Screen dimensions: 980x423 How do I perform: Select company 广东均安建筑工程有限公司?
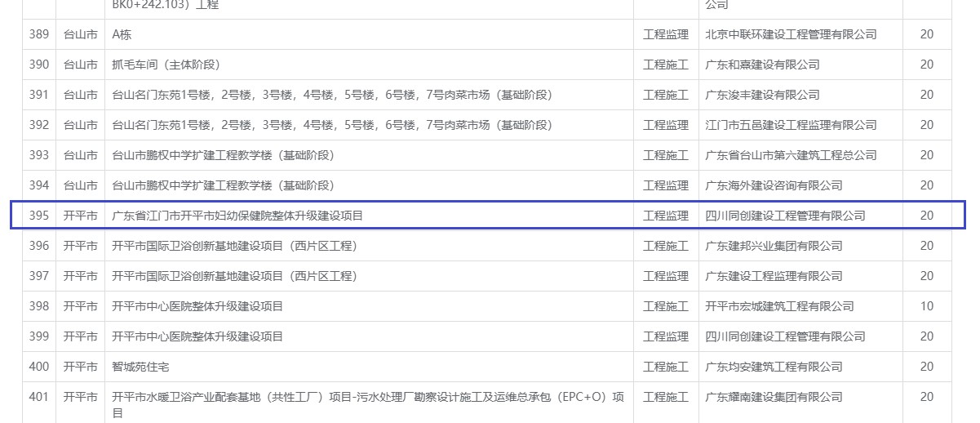pos(774,367)
